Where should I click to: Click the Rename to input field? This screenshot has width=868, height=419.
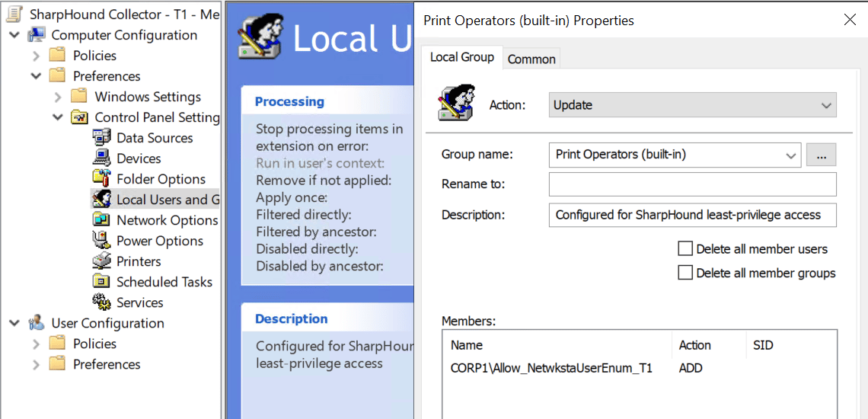[x=693, y=184]
